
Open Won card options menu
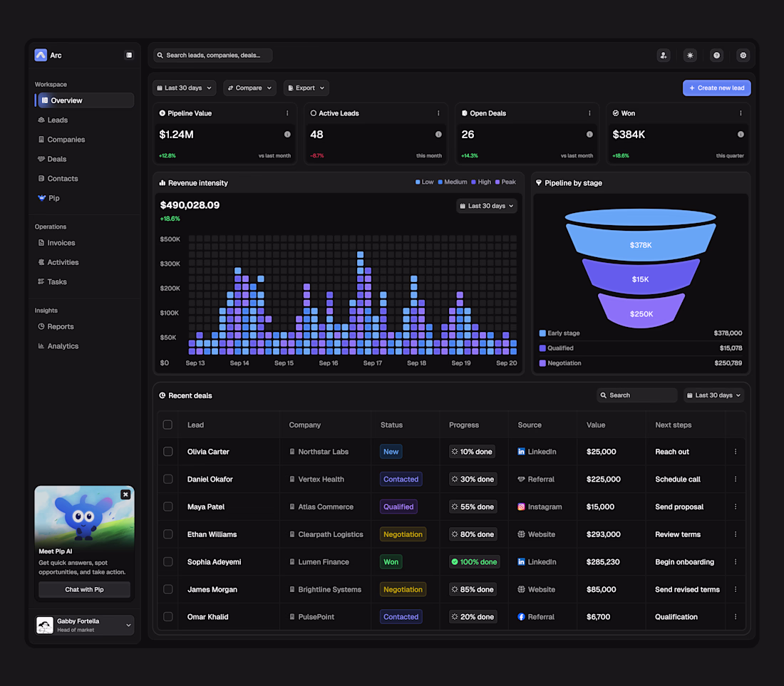(741, 113)
